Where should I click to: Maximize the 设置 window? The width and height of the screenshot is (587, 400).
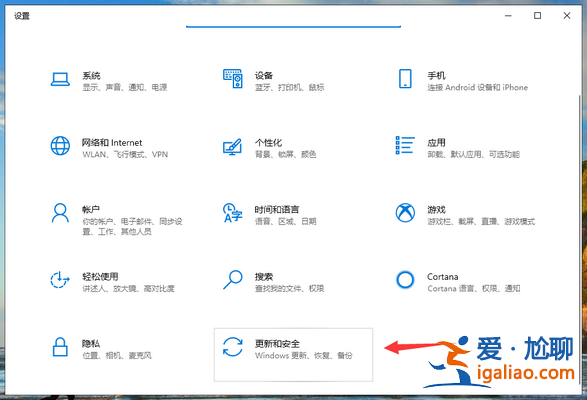pos(537,16)
